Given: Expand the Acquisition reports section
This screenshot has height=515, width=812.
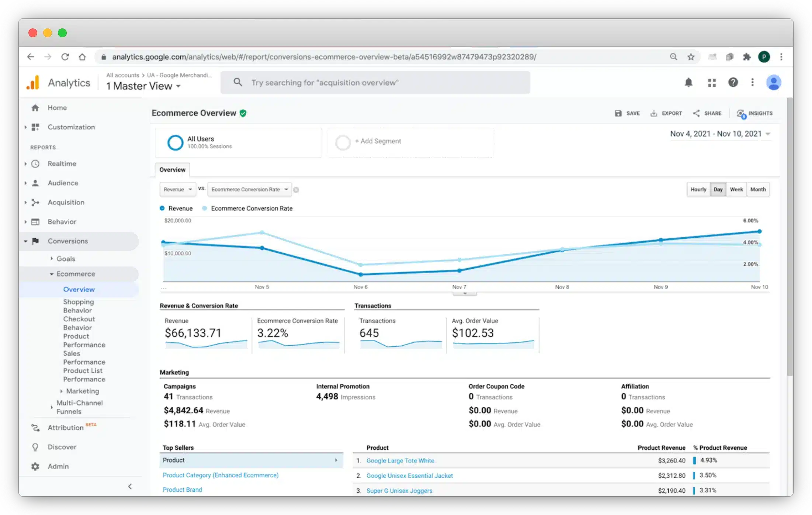Looking at the screenshot, I should 66,202.
